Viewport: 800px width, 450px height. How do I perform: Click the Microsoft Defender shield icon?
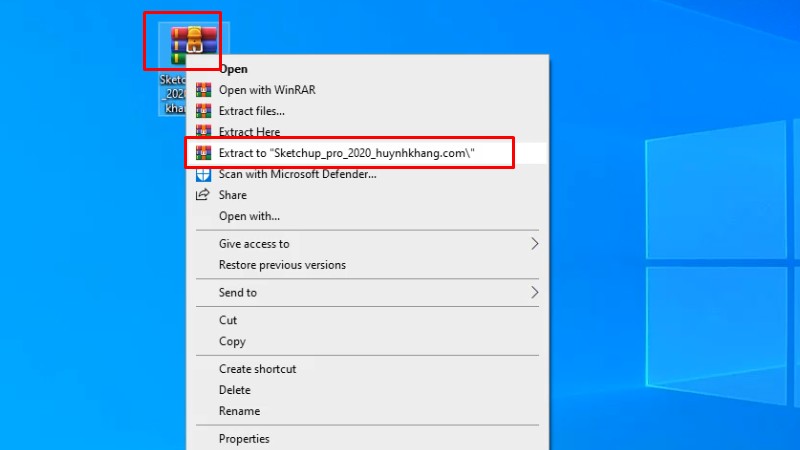203,174
